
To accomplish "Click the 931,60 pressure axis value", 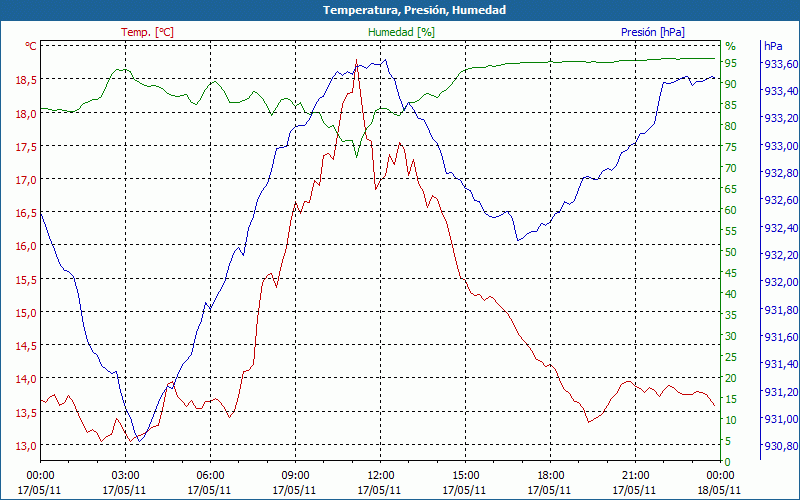I will click(780, 337).
